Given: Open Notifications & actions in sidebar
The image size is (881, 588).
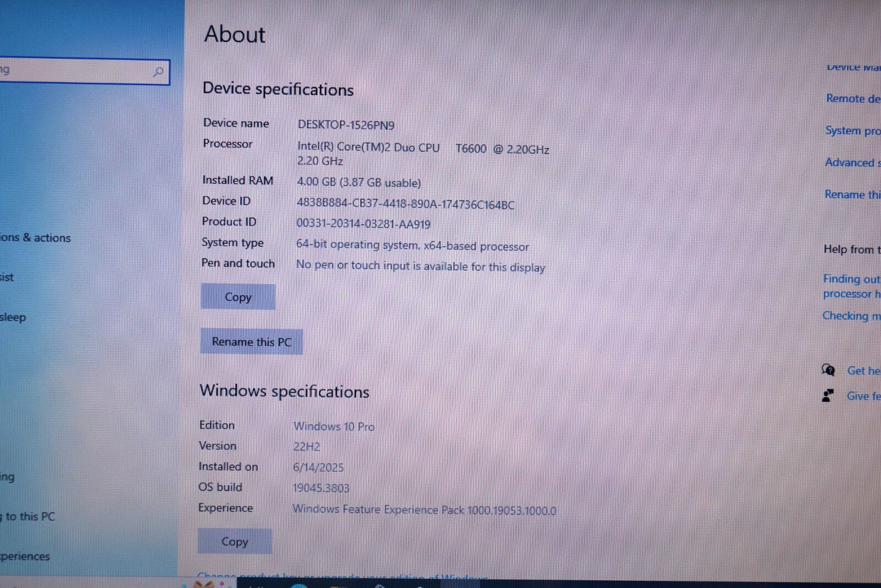Looking at the screenshot, I should click(35, 238).
